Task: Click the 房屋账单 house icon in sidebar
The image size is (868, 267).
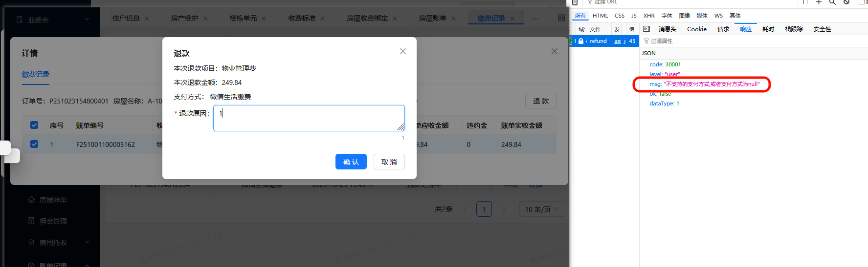Action: [x=31, y=200]
